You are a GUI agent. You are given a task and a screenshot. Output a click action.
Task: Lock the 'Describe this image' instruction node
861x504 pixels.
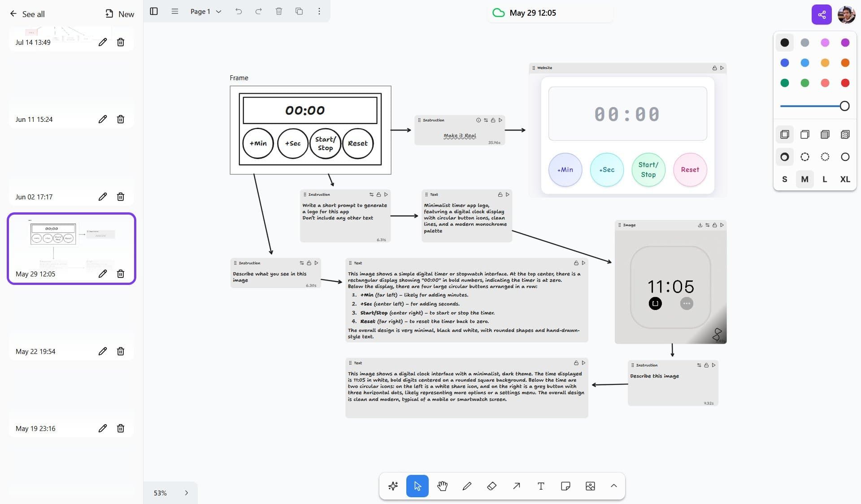pos(706,365)
